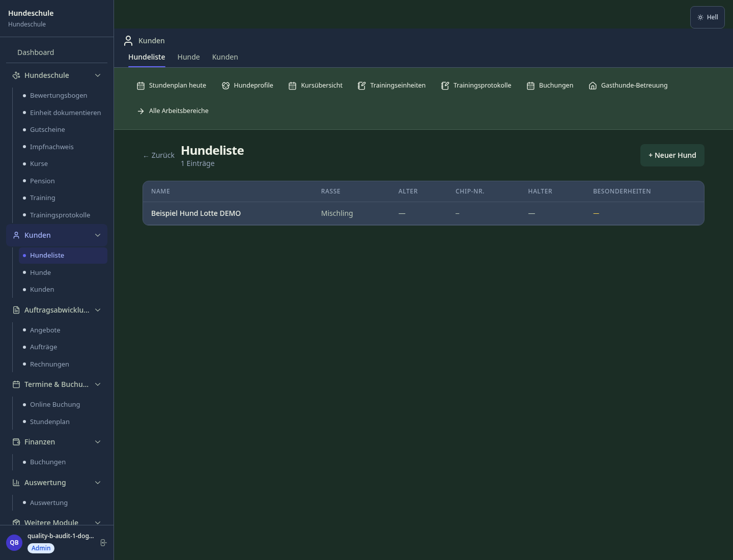Switch to the Kunden tab
Image resolution: width=733 pixels, height=560 pixels.
tap(225, 57)
